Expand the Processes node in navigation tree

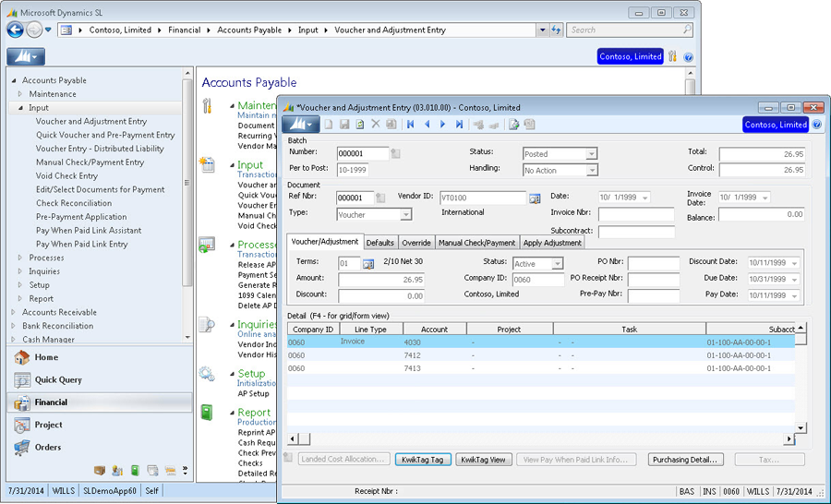click(x=20, y=258)
